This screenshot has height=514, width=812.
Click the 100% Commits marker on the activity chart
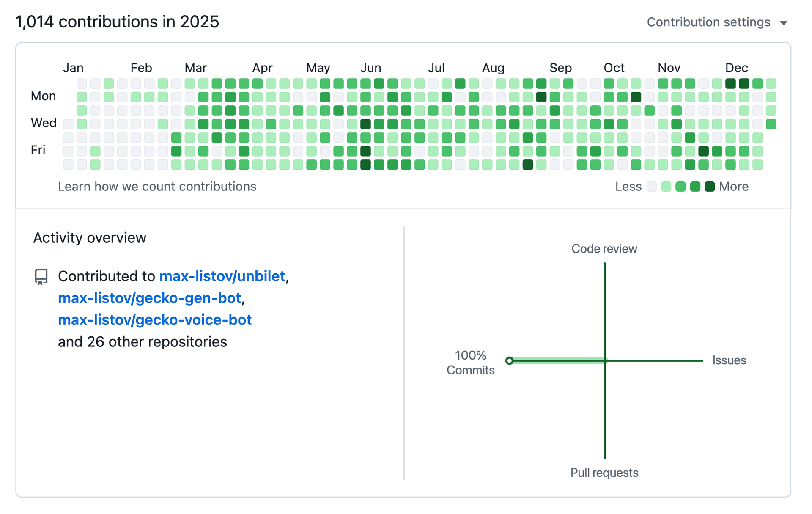pyautogui.click(x=510, y=361)
